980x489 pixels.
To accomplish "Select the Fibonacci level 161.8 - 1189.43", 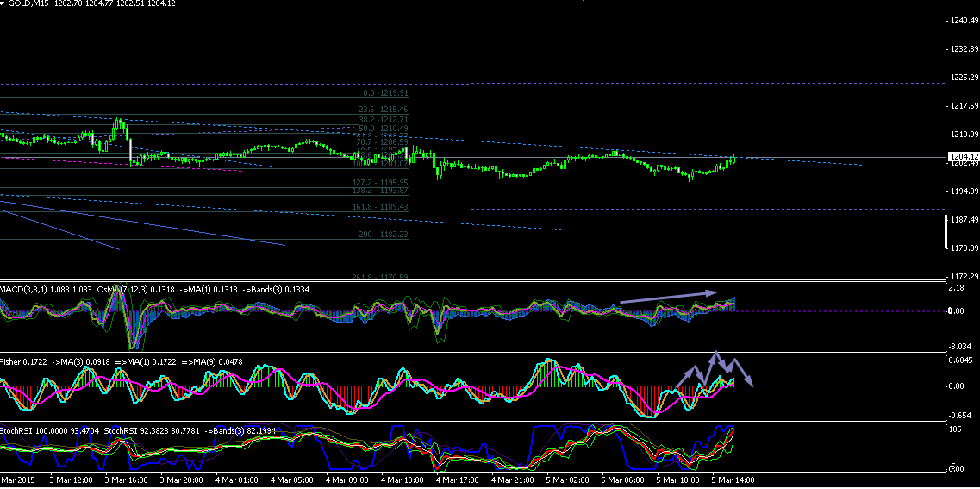I will 381,206.
